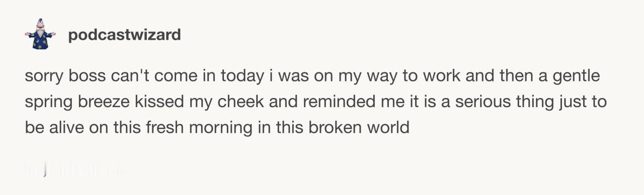Open the podcastwizard blog username
Image resolution: width=644 pixels, height=195 pixels.
(x=124, y=35)
